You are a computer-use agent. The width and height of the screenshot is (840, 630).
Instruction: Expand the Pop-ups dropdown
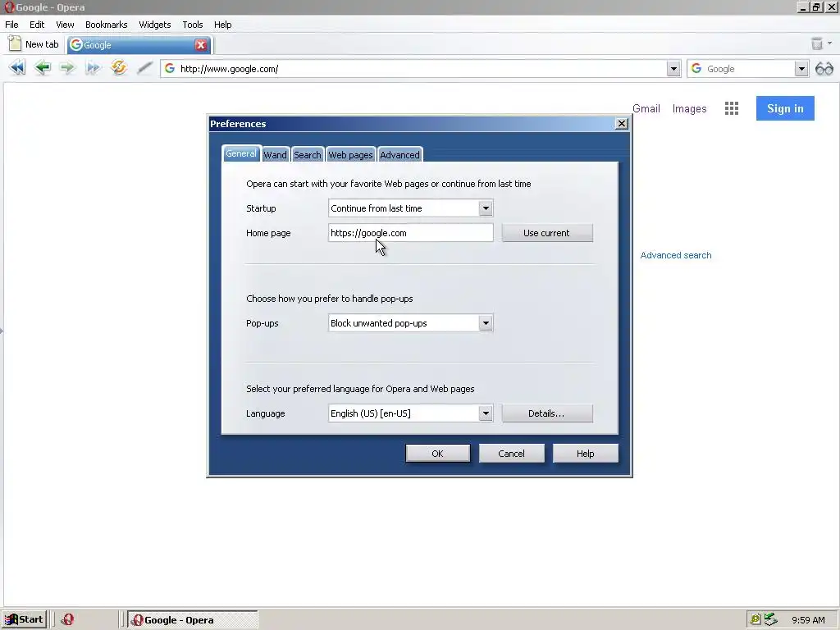tap(486, 323)
